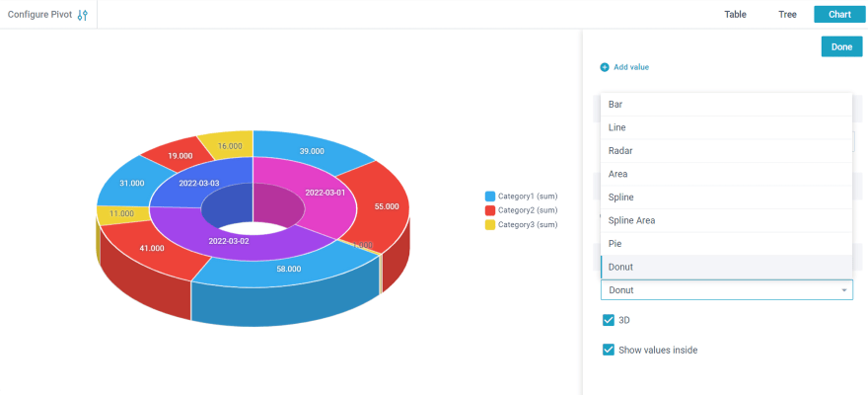Click Category1 blue legend swatch
Viewport: 868px width, 395px height.
[490, 197]
